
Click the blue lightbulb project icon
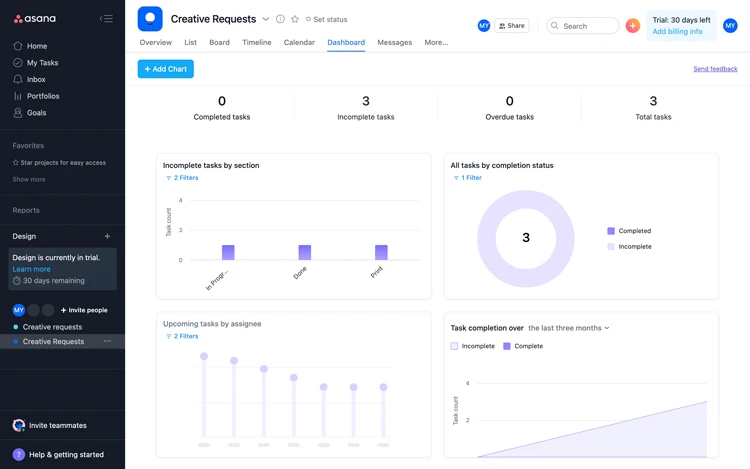click(150, 19)
